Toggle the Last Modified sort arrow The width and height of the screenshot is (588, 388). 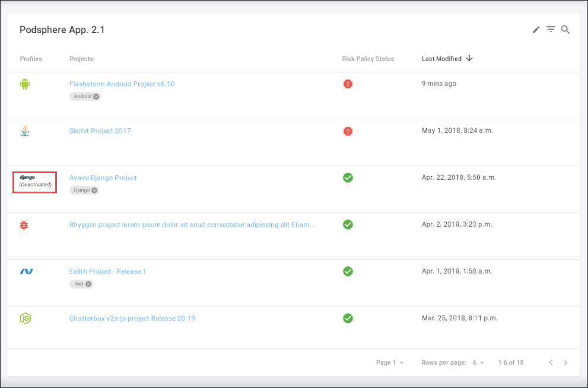(469, 58)
